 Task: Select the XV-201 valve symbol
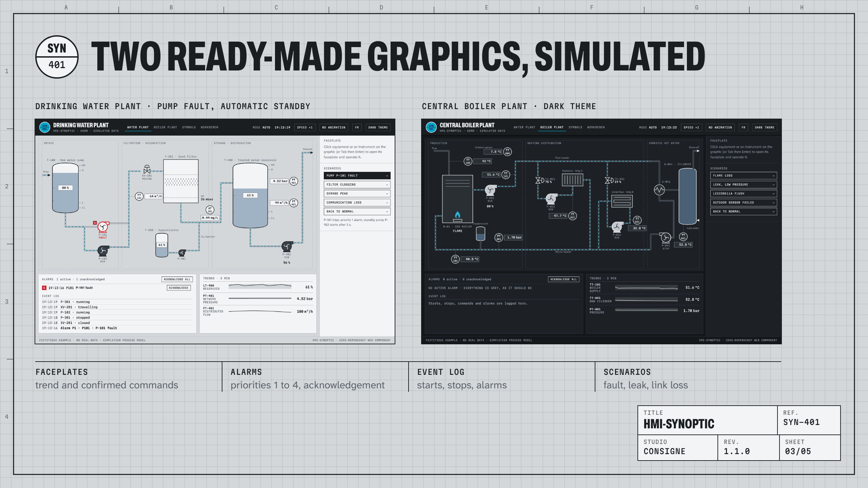click(x=147, y=169)
